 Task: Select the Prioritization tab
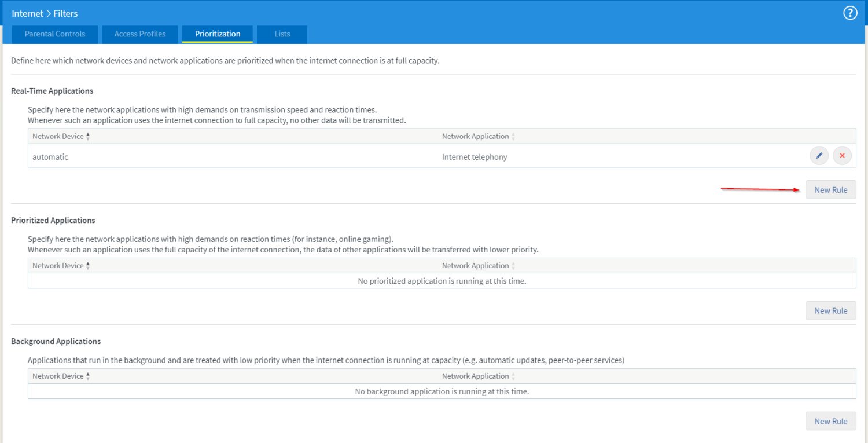(x=217, y=34)
